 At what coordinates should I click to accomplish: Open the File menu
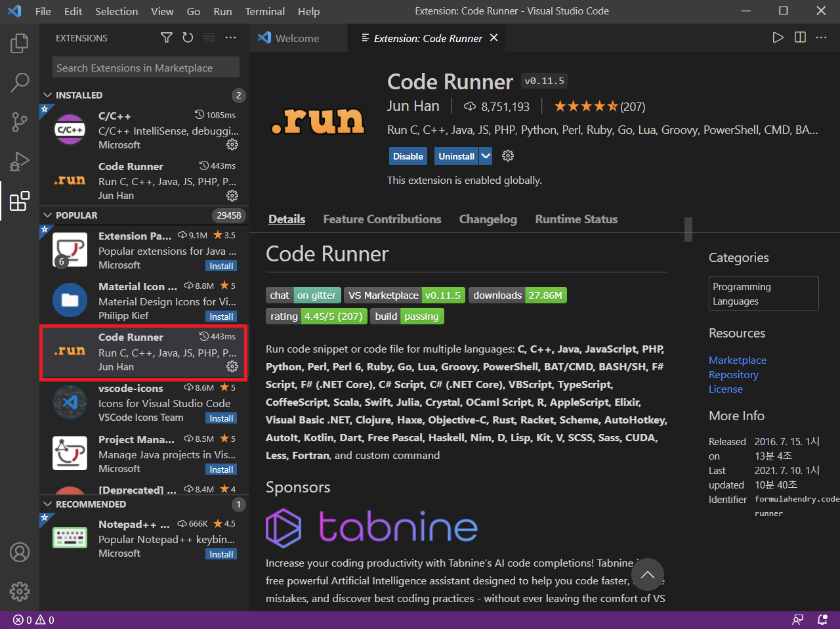pos(43,11)
